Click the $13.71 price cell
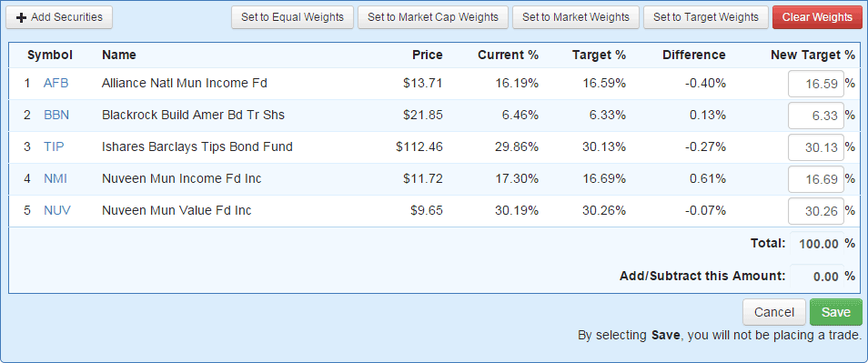Screen dimensions: 868x363 click(x=423, y=84)
